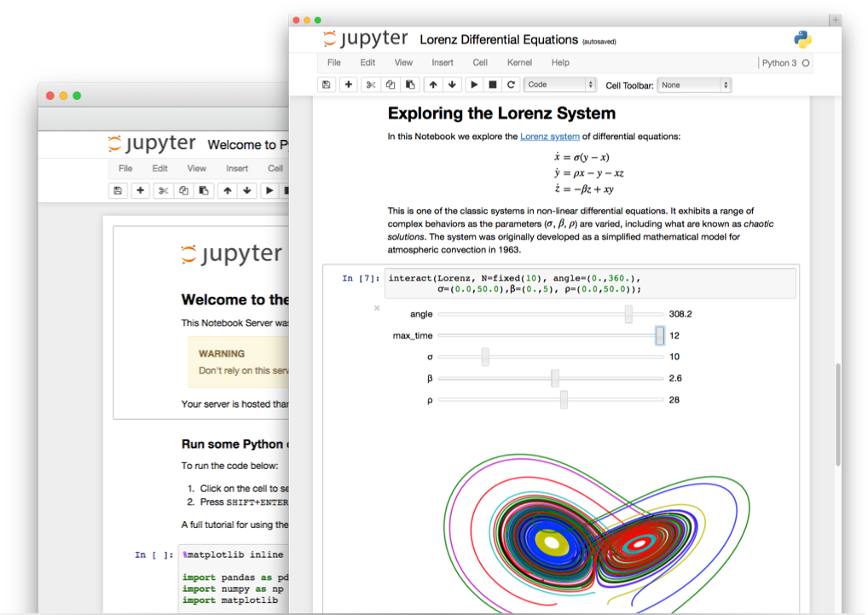The height and width of the screenshot is (615, 868).
Task: Restart the kernel
Action: coord(513,84)
